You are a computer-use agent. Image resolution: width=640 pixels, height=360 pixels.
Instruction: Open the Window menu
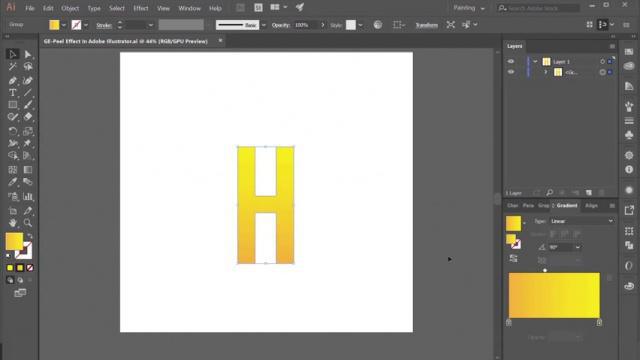[x=189, y=8]
